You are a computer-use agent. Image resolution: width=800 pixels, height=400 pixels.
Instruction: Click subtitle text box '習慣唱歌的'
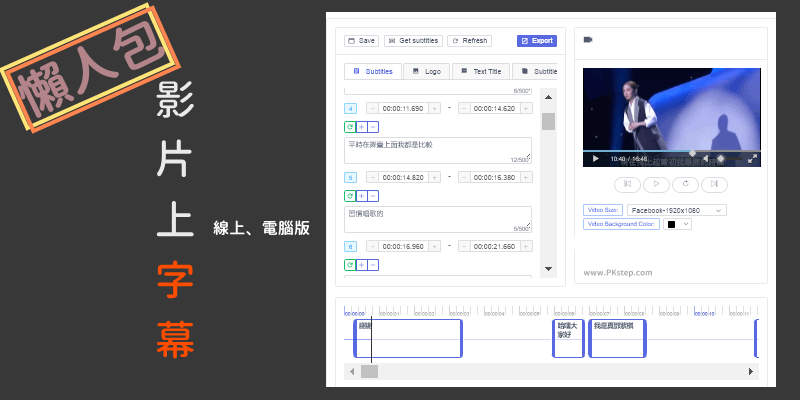click(x=438, y=219)
